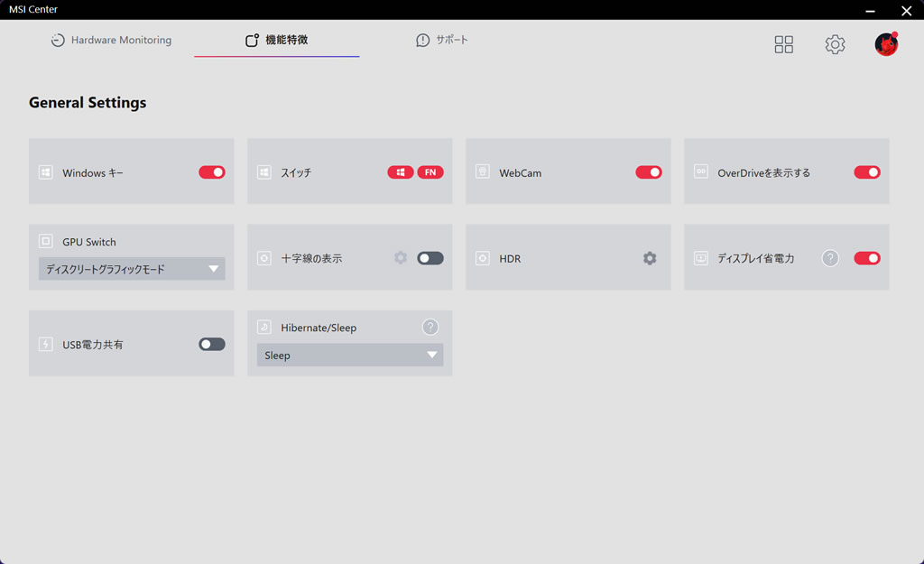
Task: Toggle OverDriveを表示する switch
Action: coord(867,172)
